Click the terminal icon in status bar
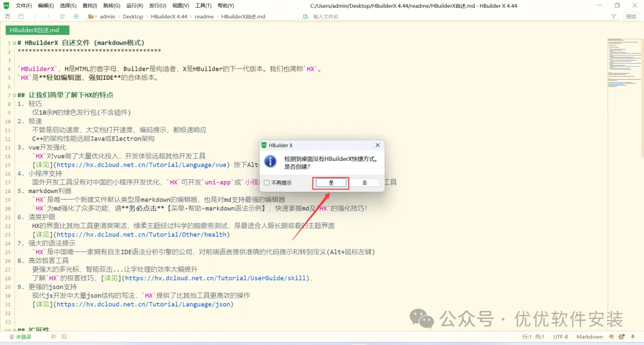Screen dimensions: 644x345 [64, 337]
